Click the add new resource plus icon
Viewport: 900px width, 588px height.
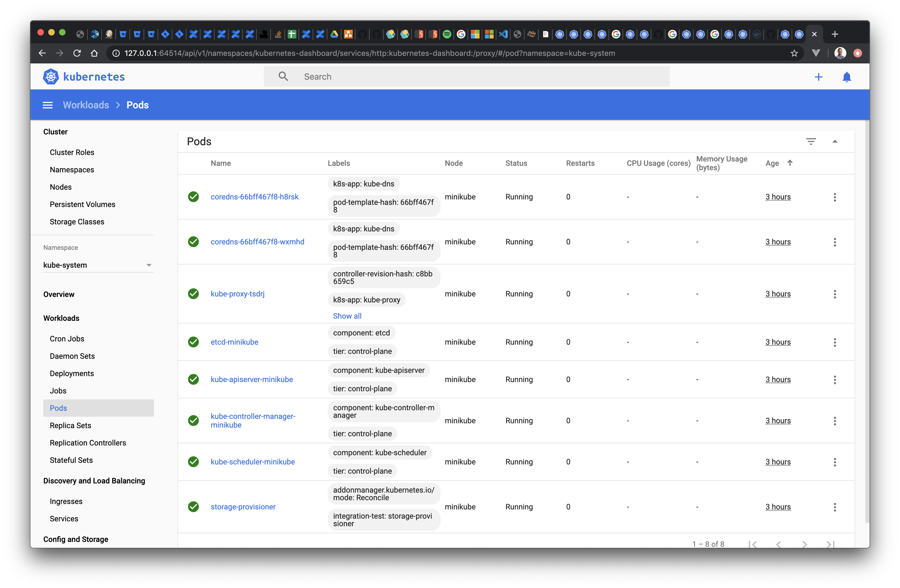click(819, 77)
